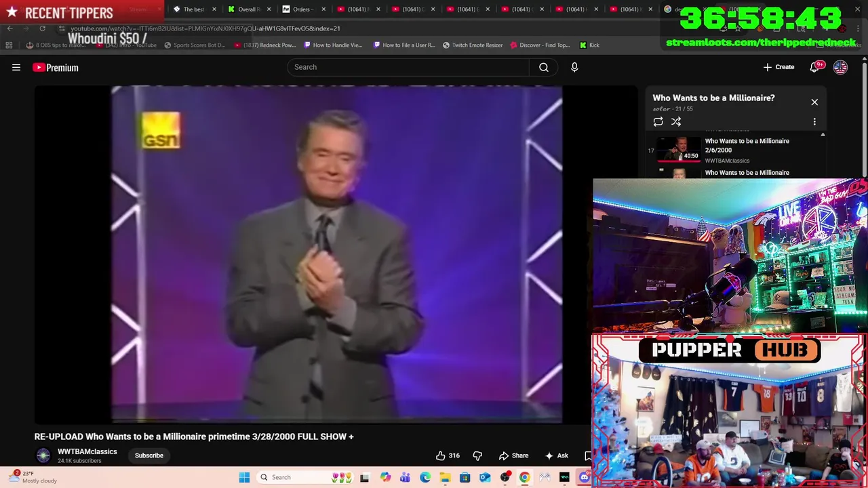Screen dimensions: 868x488
Task: Open 'Discover - Find Top...' bookmark
Action: pyautogui.click(x=540, y=45)
